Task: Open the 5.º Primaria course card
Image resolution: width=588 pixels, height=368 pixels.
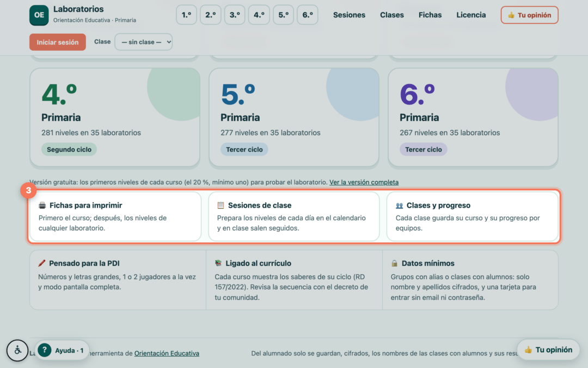Action: 294,117
